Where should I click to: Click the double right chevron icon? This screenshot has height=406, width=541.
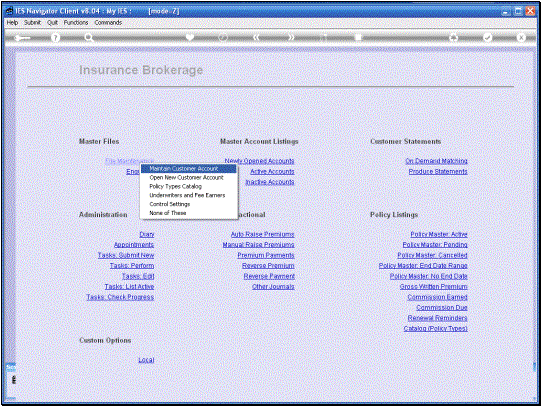(291, 37)
